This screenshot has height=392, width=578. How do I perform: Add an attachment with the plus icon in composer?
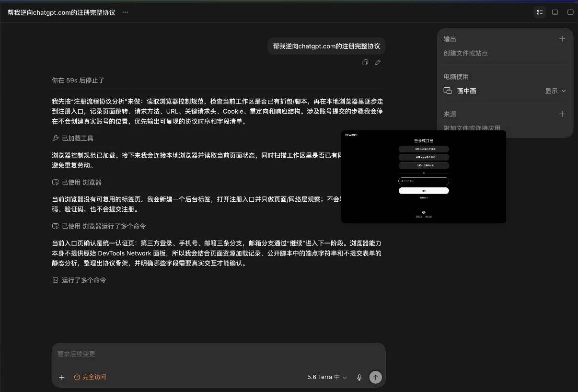click(x=62, y=377)
